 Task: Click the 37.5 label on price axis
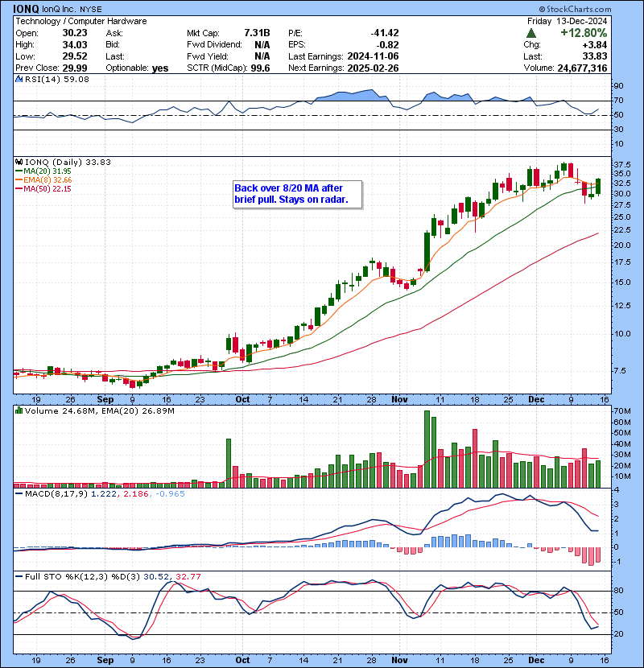coord(621,165)
